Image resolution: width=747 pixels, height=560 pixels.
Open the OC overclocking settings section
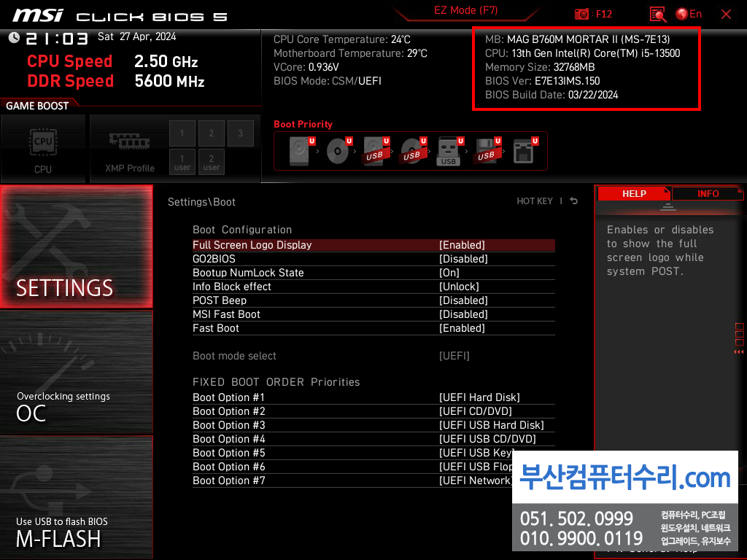76,373
